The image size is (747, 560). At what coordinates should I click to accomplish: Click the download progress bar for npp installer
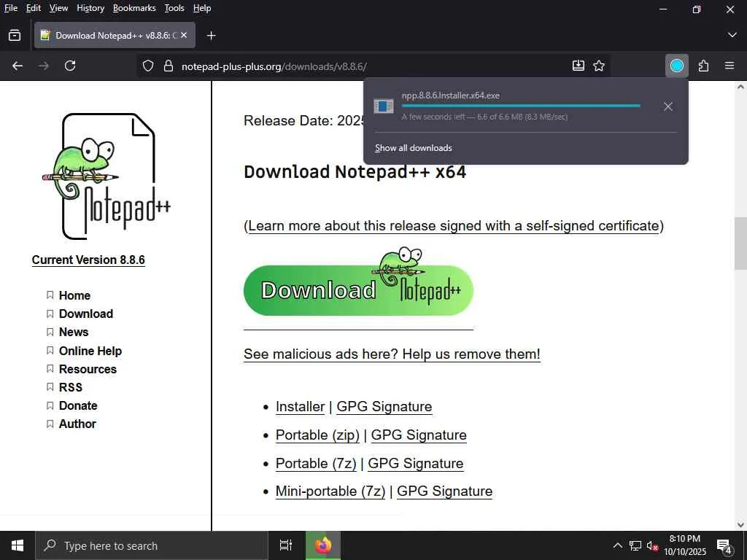(x=521, y=106)
